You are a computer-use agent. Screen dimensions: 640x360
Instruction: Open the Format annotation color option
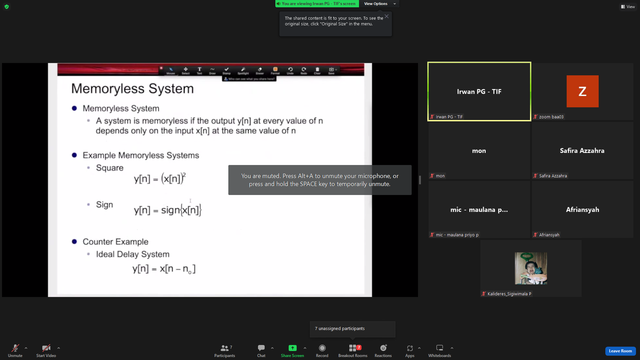275,70
